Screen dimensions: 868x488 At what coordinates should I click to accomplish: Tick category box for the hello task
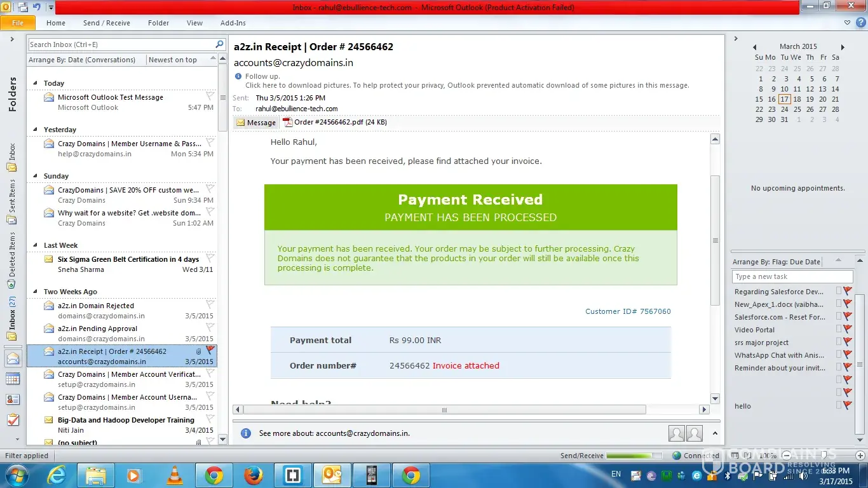838,405
